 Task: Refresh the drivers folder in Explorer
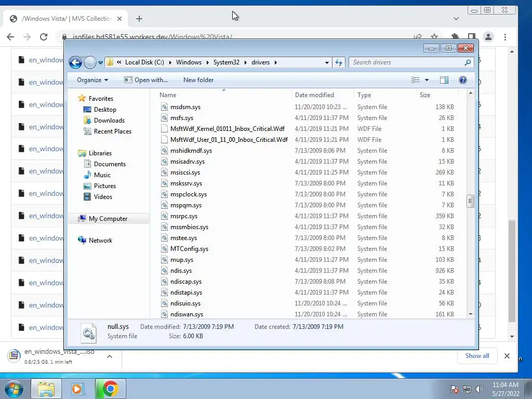(339, 62)
